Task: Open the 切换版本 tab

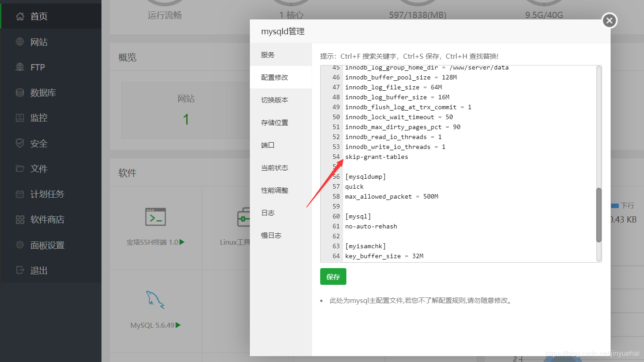Action: (x=281, y=100)
